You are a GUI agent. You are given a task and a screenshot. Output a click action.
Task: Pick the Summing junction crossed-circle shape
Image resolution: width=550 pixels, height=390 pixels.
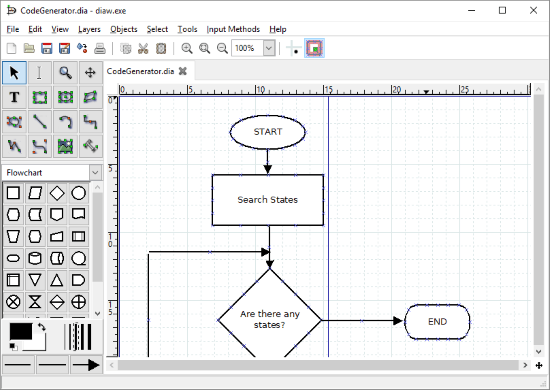tap(13, 302)
